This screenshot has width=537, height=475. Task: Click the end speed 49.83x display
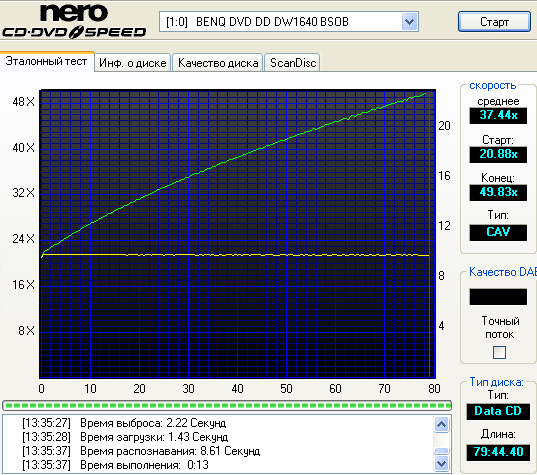coord(498,192)
